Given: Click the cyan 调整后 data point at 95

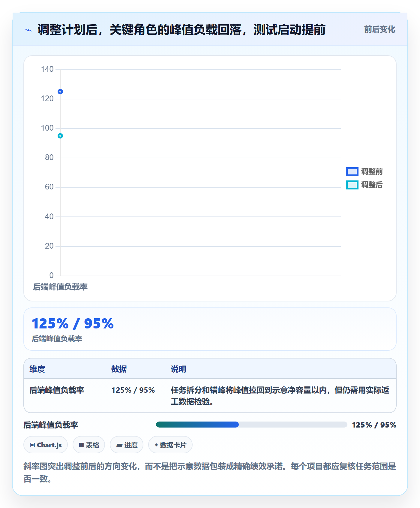Looking at the screenshot, I should 60,136.
